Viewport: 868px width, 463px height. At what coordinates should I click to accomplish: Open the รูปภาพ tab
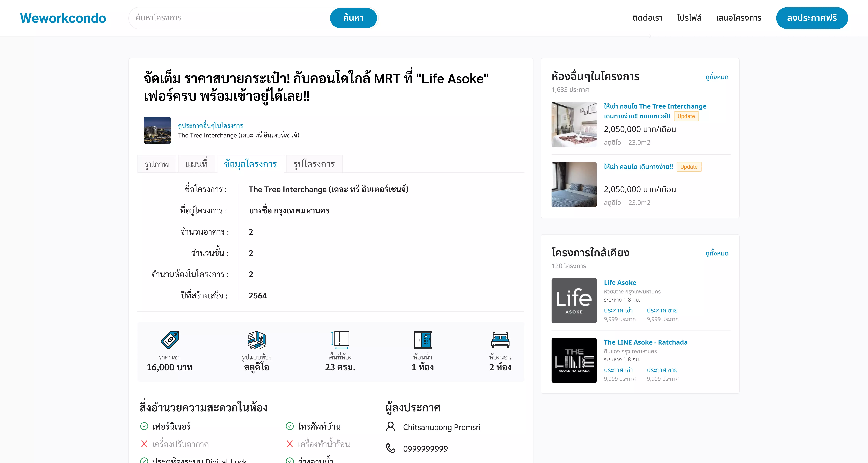(157, 164)
